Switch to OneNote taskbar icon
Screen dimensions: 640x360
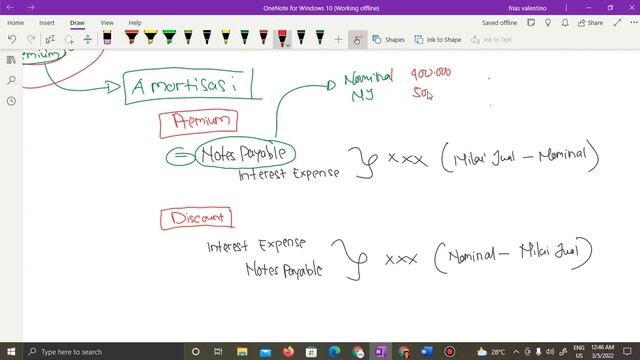click(x=380, y=351)
